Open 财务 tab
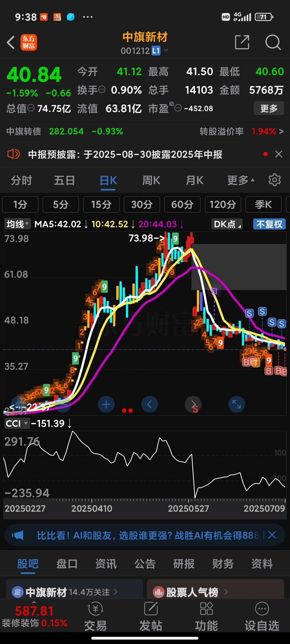This screenshot has width=290, height=644. pyautogui.click(x=223, y=564)
